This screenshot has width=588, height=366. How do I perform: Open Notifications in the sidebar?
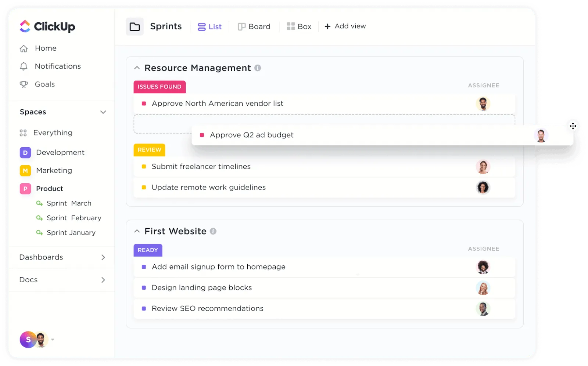[58, 66]
